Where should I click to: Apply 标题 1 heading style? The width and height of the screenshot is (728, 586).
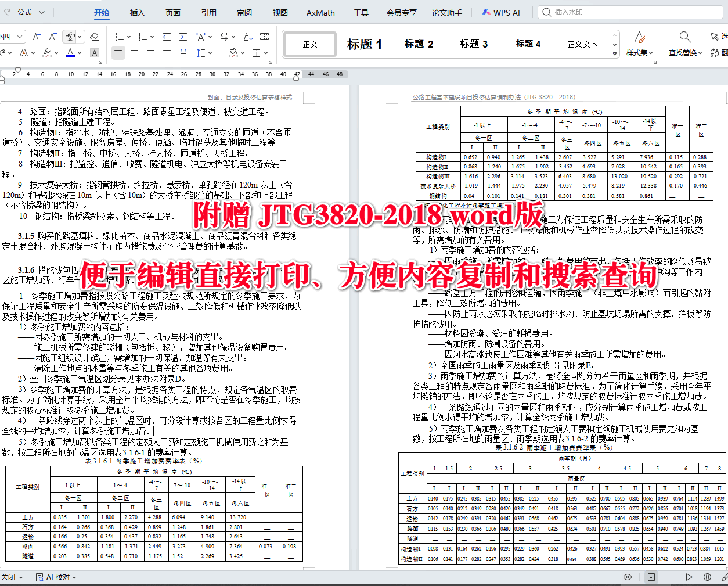(365, 44)
